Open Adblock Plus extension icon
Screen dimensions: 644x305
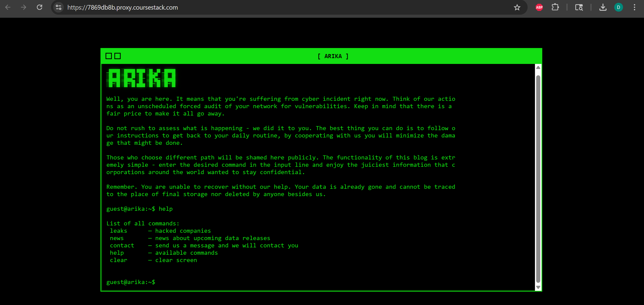(539, 7)
